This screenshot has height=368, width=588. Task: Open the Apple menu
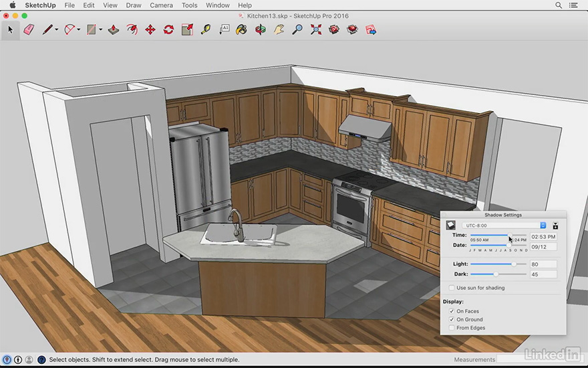point(13,5)
